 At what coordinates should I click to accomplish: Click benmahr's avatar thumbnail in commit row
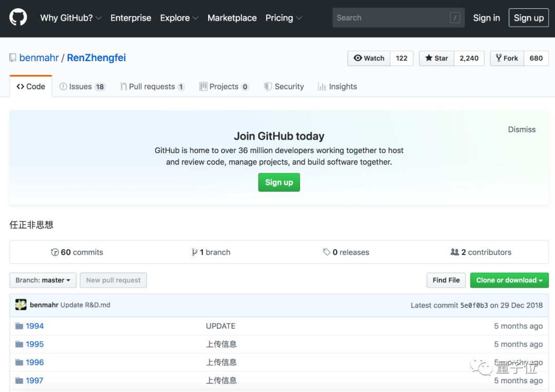(x=21, y=305)
